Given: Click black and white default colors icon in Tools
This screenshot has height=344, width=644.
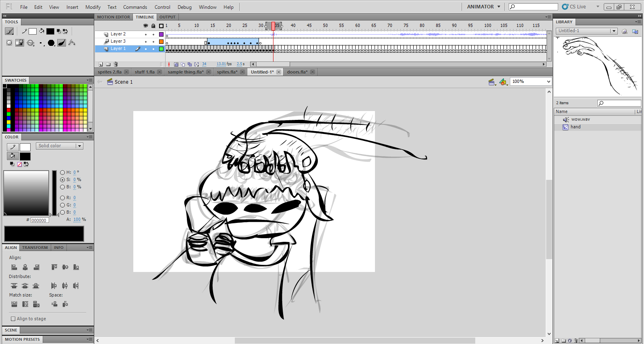Looking at the screenshot, I should [x=59, y=31].
